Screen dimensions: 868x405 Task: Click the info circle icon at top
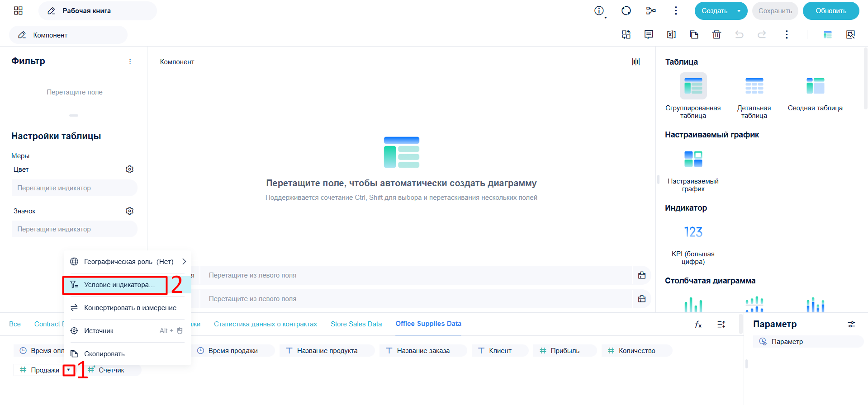click(599, 11)
